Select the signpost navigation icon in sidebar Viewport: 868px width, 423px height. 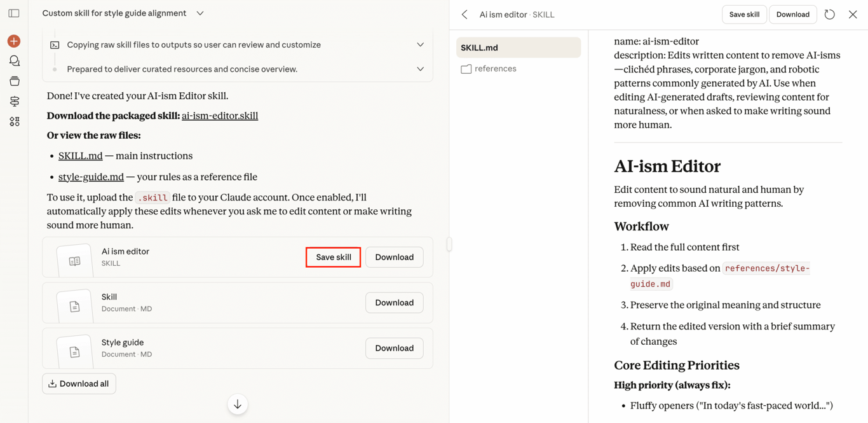[14, 101]
